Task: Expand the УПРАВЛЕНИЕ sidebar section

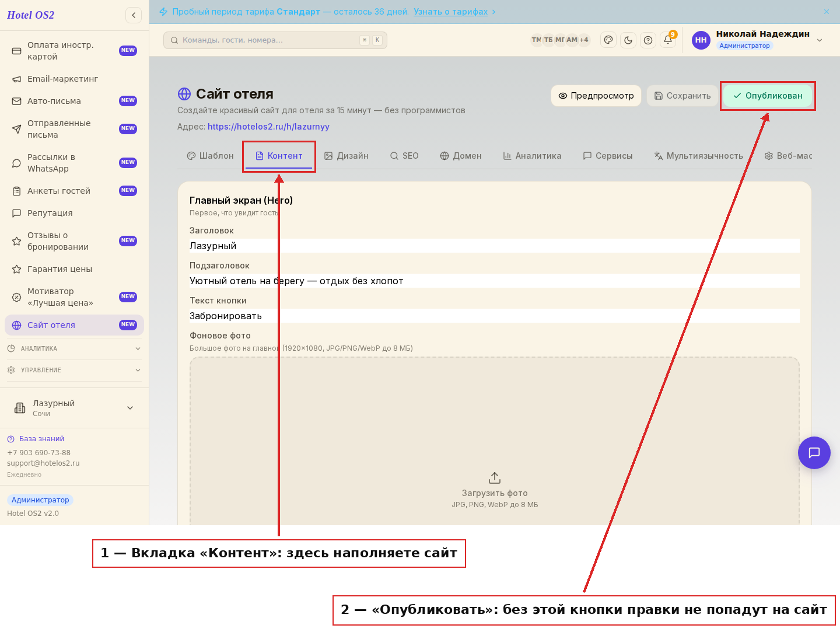Action: tap(74, 370)
